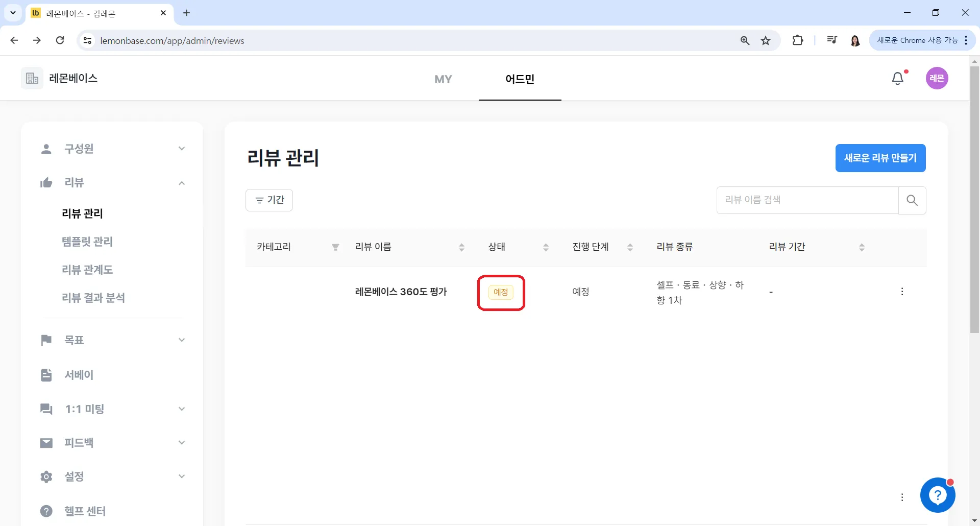Open Chrome media control icon
The height and width of the screenshot is (526, 980).
[x=832, y=40]
